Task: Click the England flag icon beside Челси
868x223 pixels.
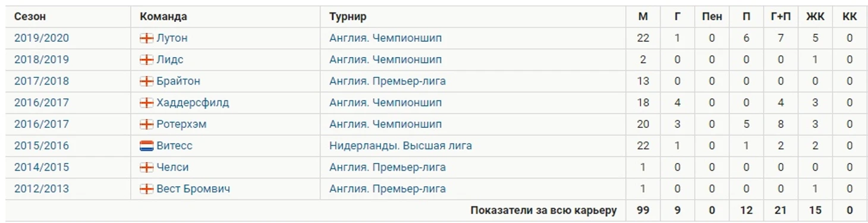Action: click(146, 168)
